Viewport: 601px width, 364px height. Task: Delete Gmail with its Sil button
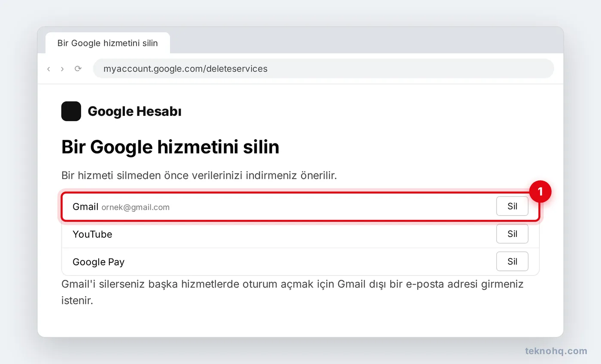(512, 206)
